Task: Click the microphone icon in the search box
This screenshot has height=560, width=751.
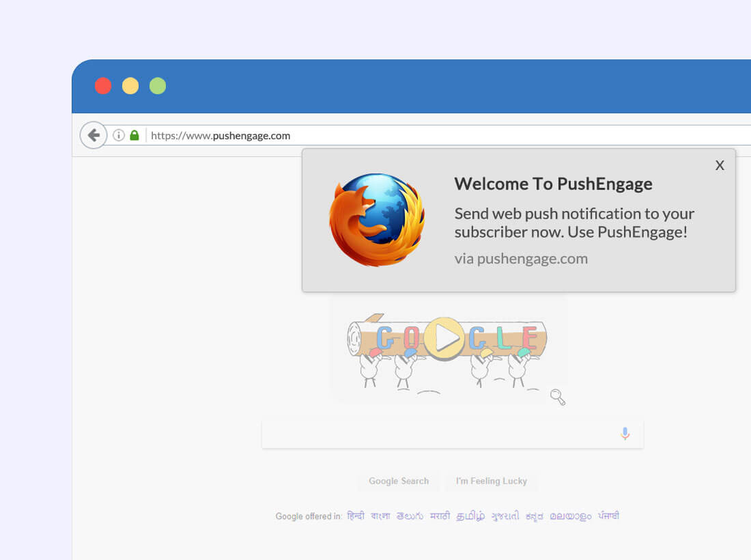Action: pos(625,433)
